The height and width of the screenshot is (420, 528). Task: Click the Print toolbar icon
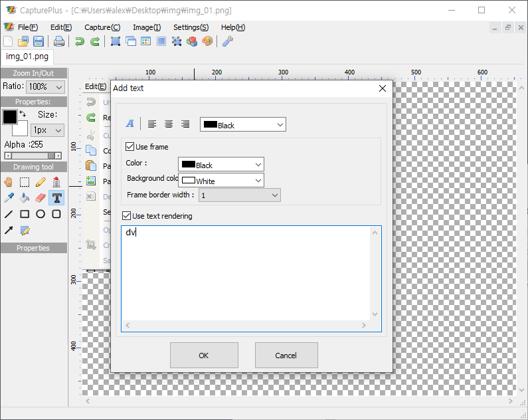pos(59,41)
